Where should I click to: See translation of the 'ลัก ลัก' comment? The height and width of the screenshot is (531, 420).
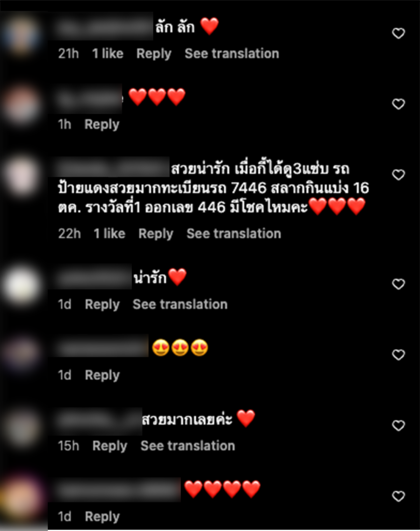pyautogui.click(x=232, y=53)
